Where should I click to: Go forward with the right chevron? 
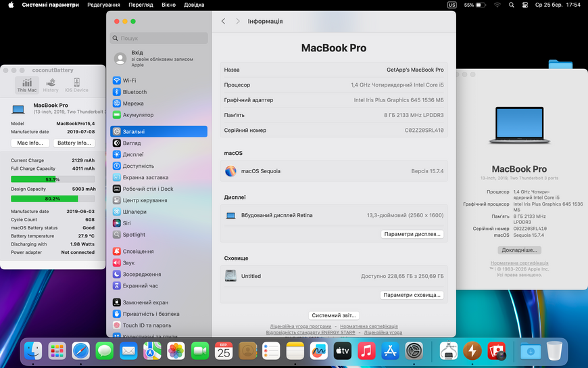click(x=237, y=22)
